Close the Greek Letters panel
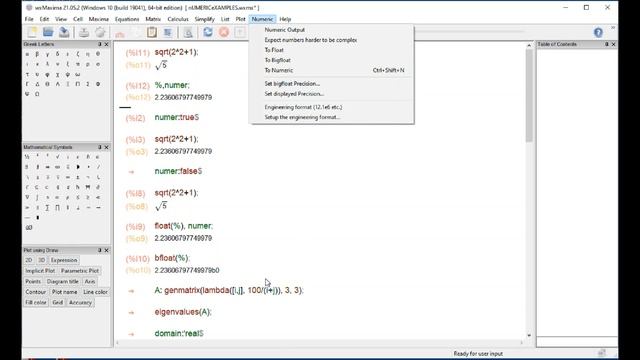Viewport: 640px width, 360px height. point(107,44)
